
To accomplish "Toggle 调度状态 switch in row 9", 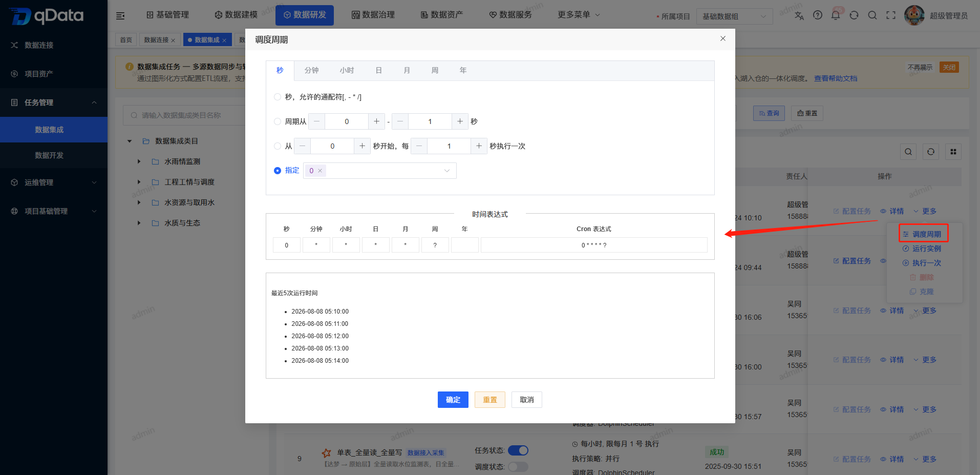I will pos(518,467).
